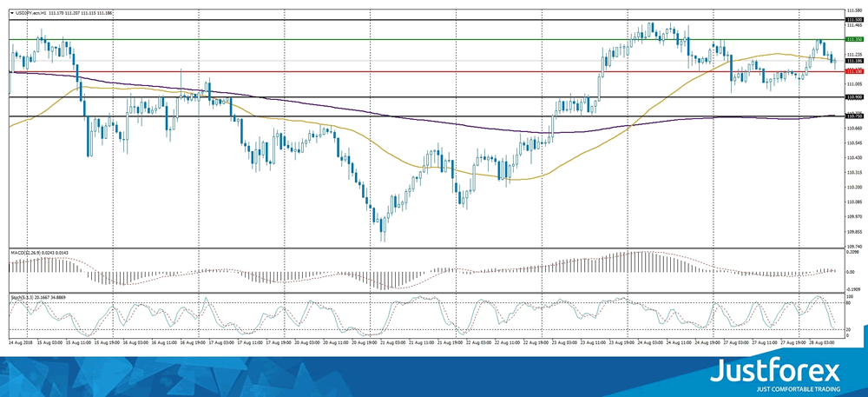Click the small triangle next to USDJPY title
The width and height of the screenshot is (868, 397).
(12, 12)
